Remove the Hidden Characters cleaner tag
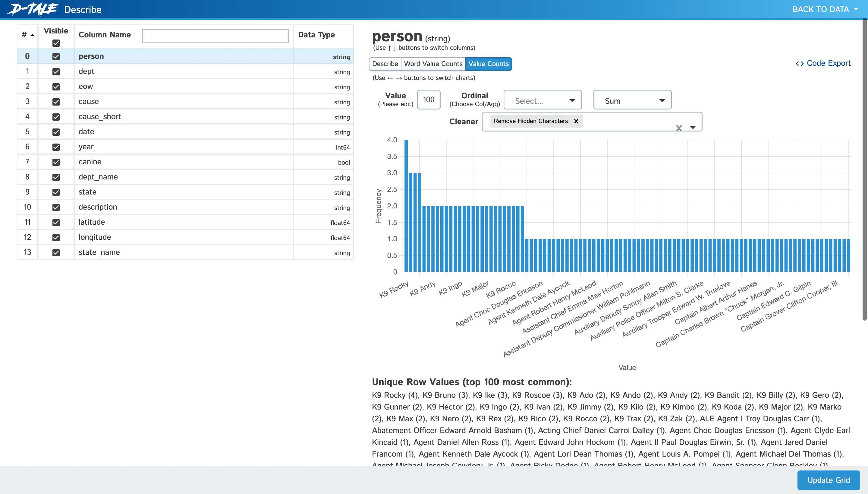The image size is (868, 494). [576, 121]
